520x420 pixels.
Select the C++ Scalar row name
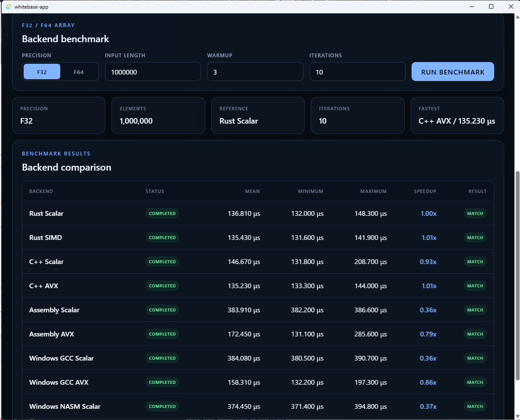(x=46, y=261)
